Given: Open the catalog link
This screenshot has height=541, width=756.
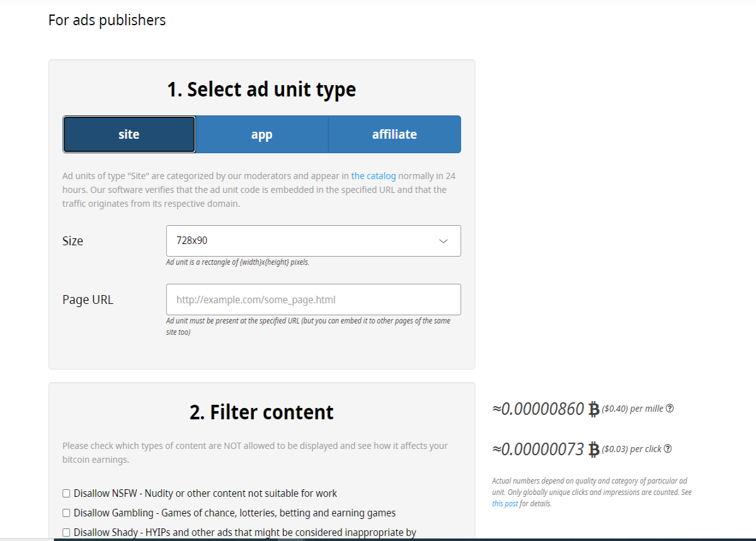Looking at the screenshot, I should (x=374, y=176).
